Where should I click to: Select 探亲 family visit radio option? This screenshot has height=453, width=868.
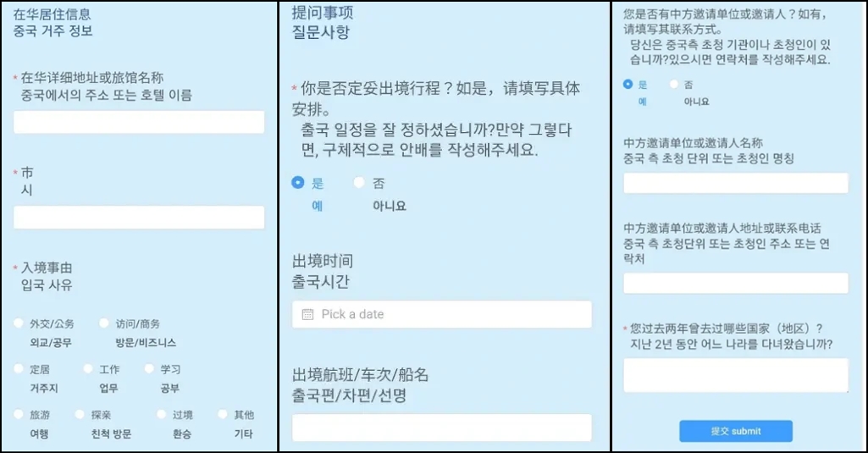click(80, 414)
